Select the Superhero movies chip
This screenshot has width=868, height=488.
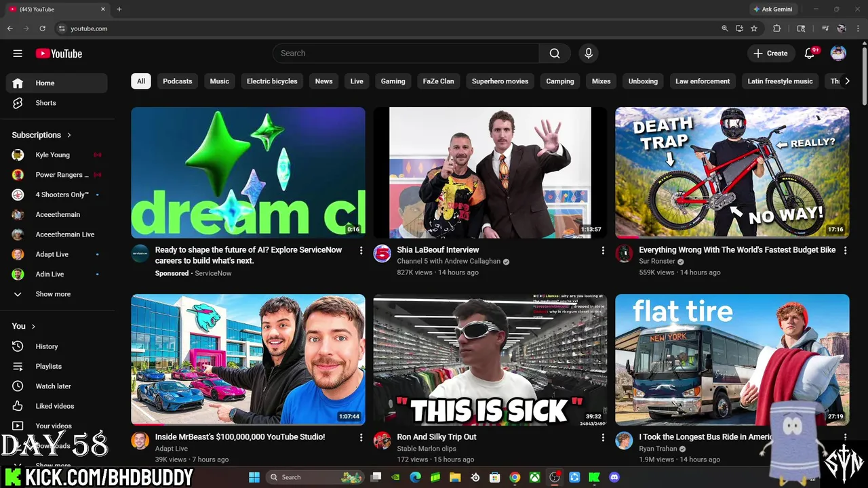[500, 81]
